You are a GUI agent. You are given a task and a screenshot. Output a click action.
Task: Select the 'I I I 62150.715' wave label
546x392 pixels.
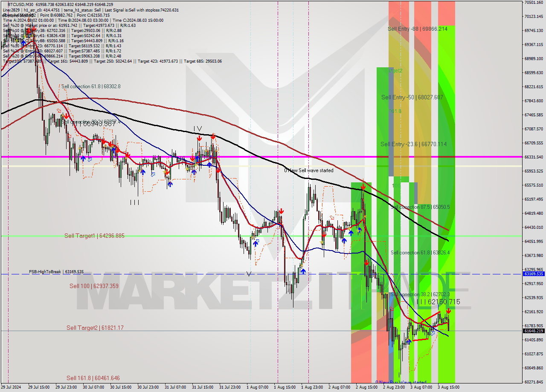coord(438,302)
